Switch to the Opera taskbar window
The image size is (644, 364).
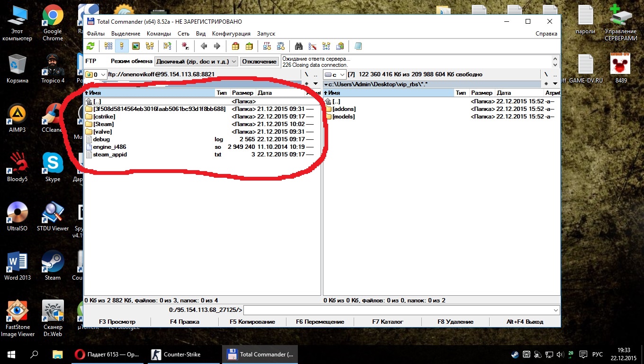(107, 354)
